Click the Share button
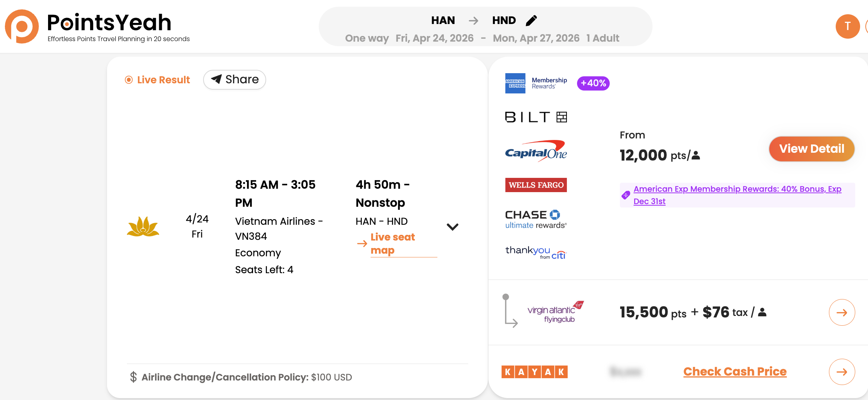 tap(234, 80)
